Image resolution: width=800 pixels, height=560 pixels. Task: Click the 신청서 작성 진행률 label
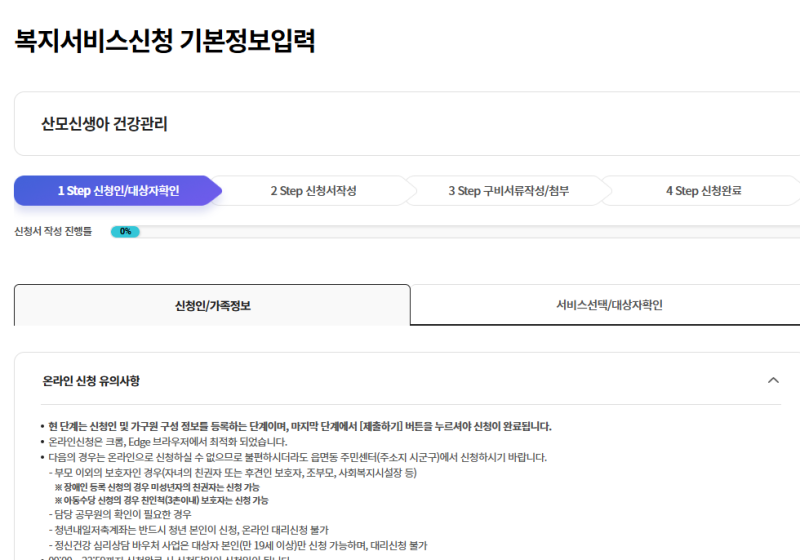tap(53, 232)
